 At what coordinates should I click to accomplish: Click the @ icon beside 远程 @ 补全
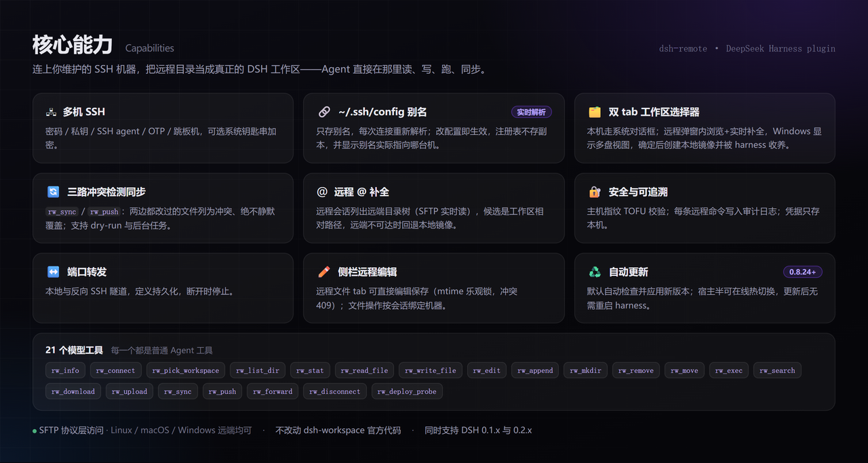click(x=322, y=192)
